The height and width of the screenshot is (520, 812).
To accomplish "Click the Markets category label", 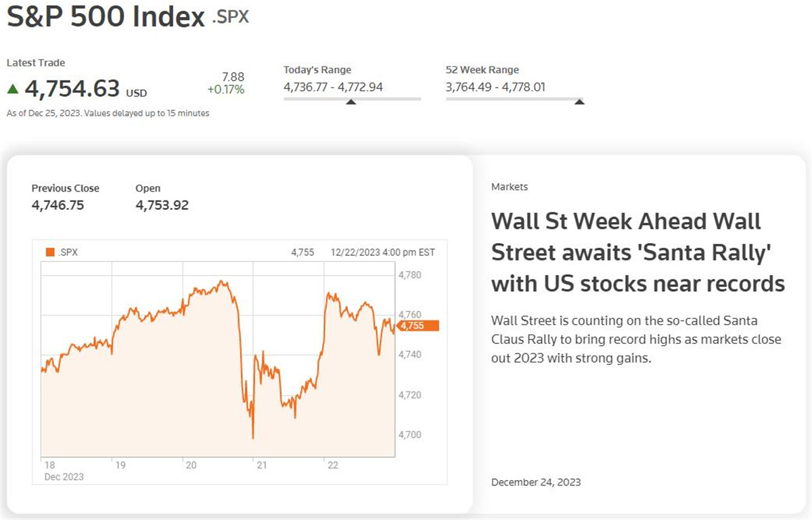I will [x=510, y=187].
